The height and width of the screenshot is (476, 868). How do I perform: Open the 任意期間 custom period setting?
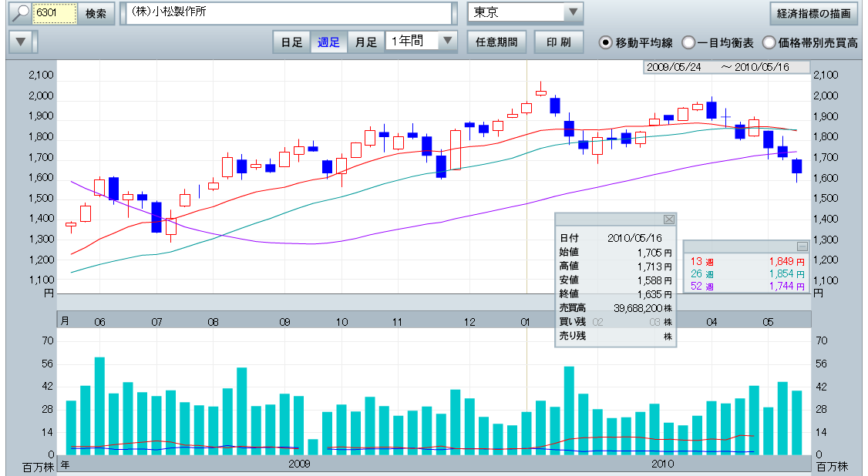(x=496, y=42)
